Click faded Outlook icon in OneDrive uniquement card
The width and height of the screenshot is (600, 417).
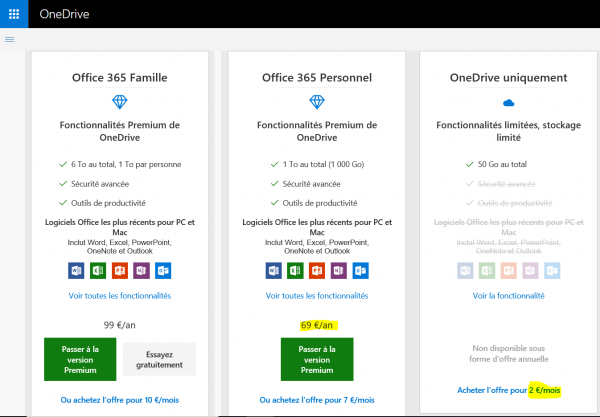552,270
